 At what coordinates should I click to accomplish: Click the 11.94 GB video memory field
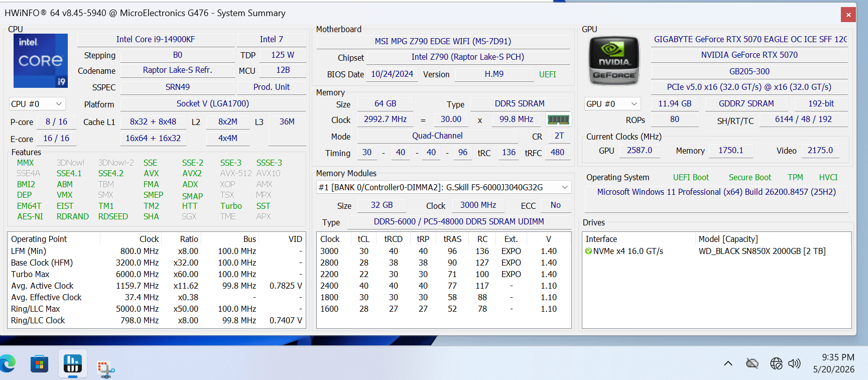675,103
